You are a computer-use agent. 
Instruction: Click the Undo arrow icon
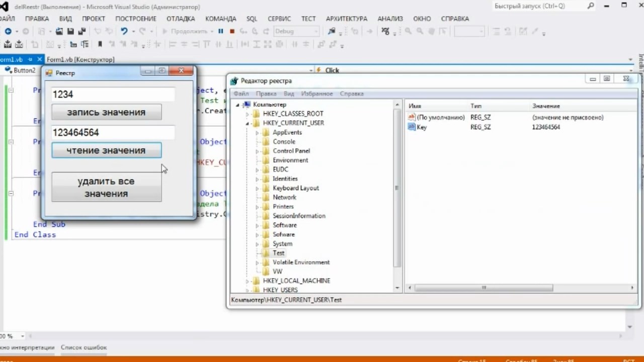(124, 31)
